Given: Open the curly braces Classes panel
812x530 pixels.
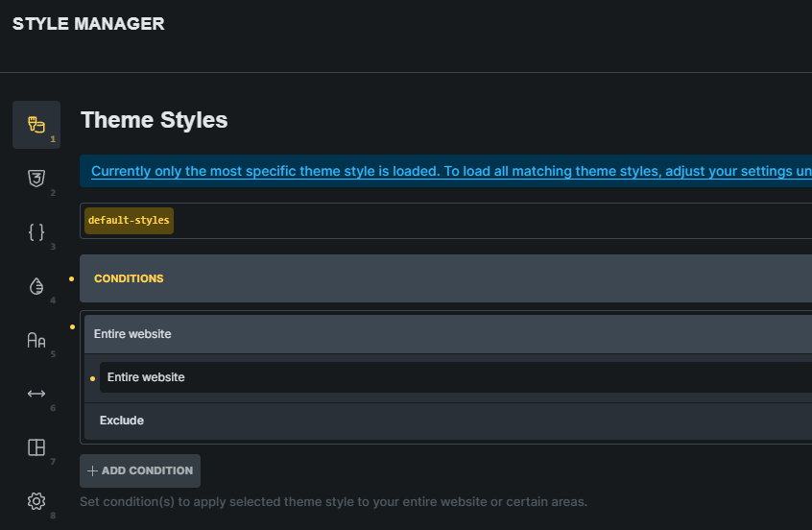Looking at the screenshot, I should coord(36,231).
